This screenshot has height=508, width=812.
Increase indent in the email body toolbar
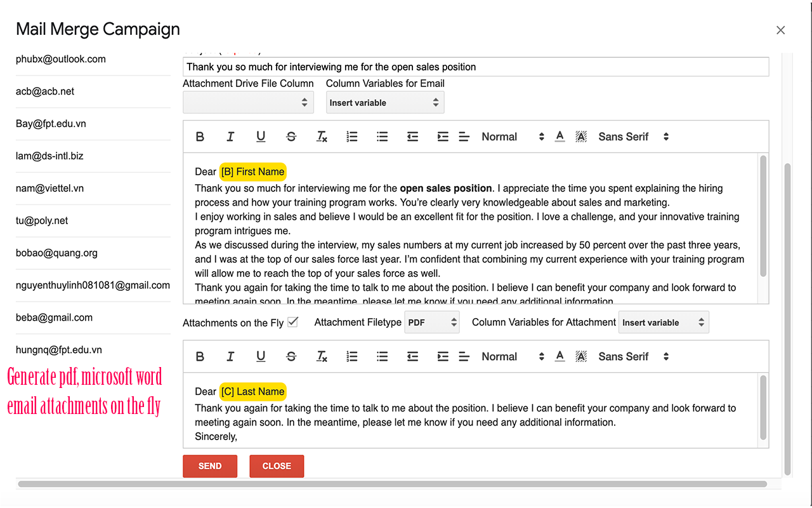tap(443, 136)
